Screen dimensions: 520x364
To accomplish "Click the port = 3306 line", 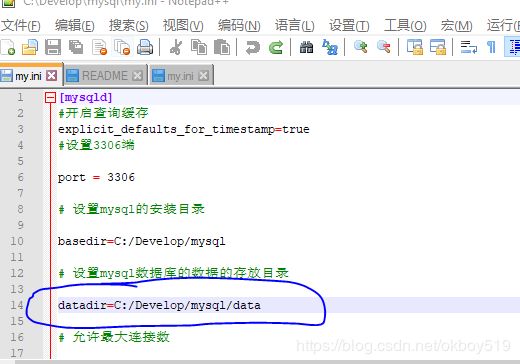I will point(96,177).
